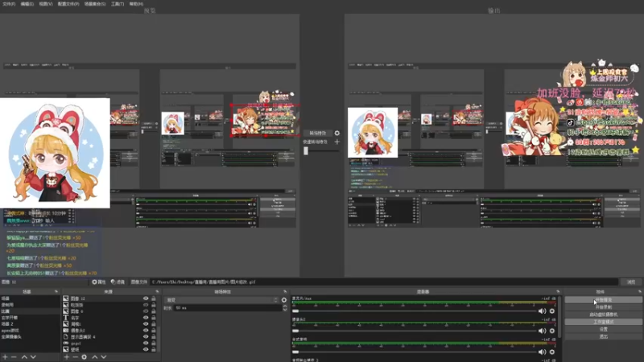The height and width of the screenshot is (362, 644).
Task: Open the 视图(V) menu
Action: pos(46,4)
